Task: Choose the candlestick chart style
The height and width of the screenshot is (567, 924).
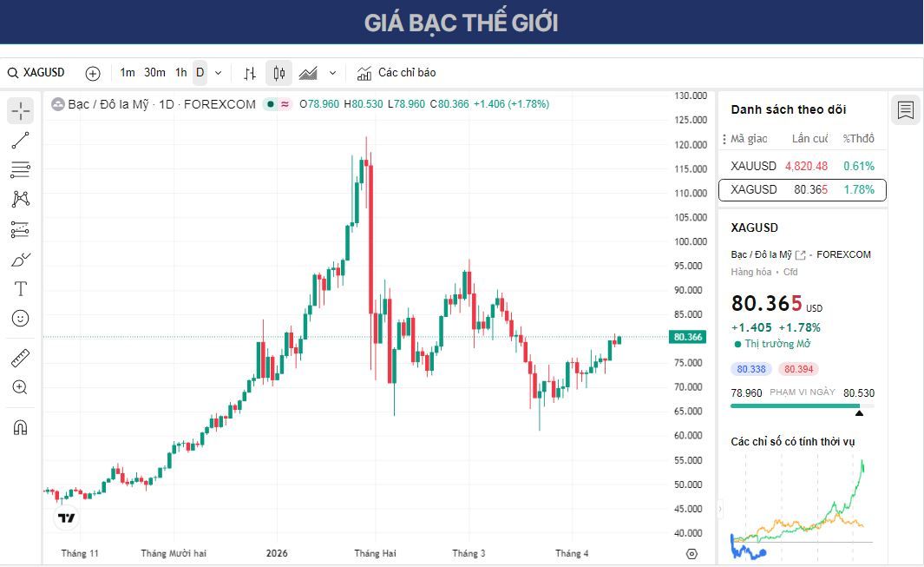Action: [x=279, y=73]
